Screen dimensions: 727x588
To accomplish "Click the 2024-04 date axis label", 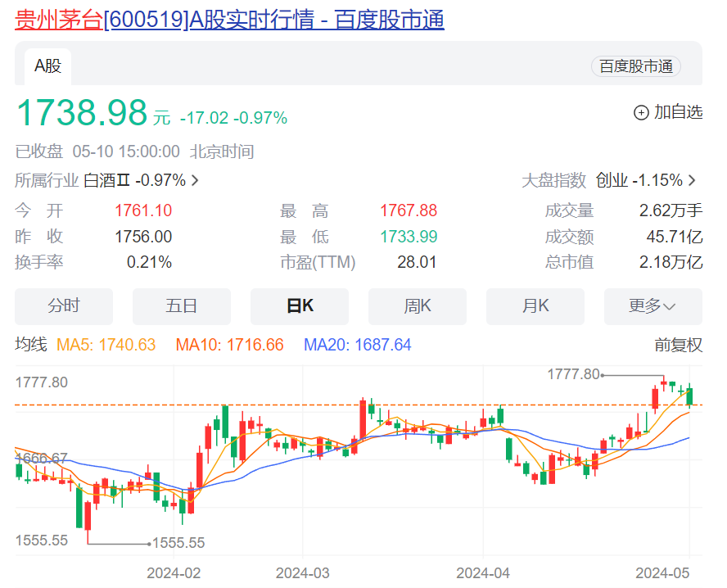I will point(483,573).
